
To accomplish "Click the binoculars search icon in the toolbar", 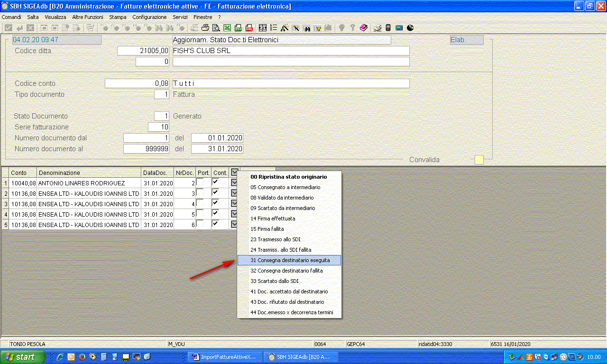I will click(307, 28).
